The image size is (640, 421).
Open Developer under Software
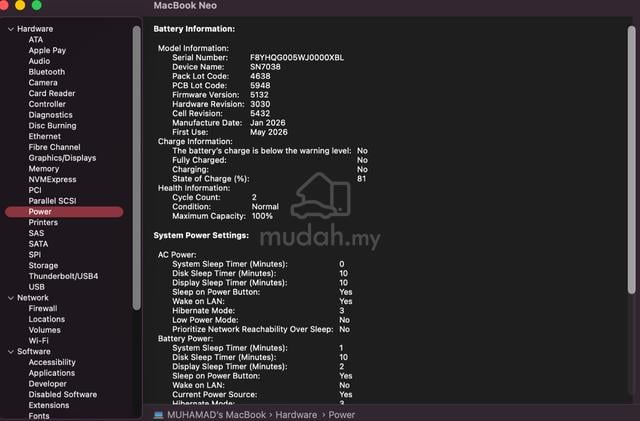point(47,384)
